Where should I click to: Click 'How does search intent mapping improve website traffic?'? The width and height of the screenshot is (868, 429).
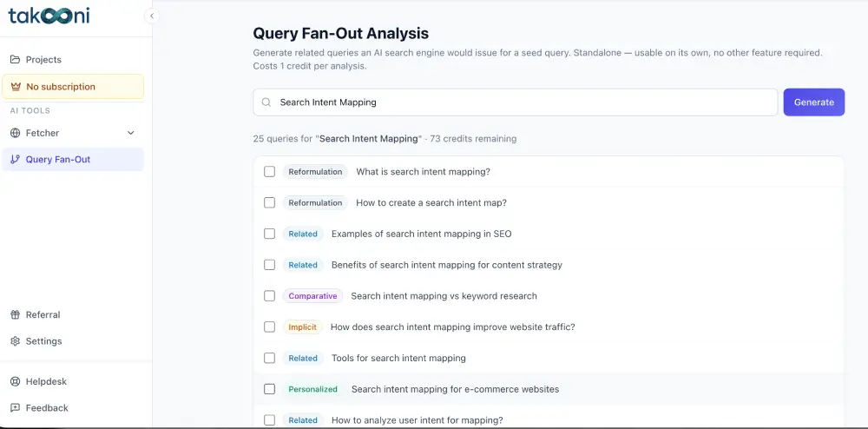453,327
